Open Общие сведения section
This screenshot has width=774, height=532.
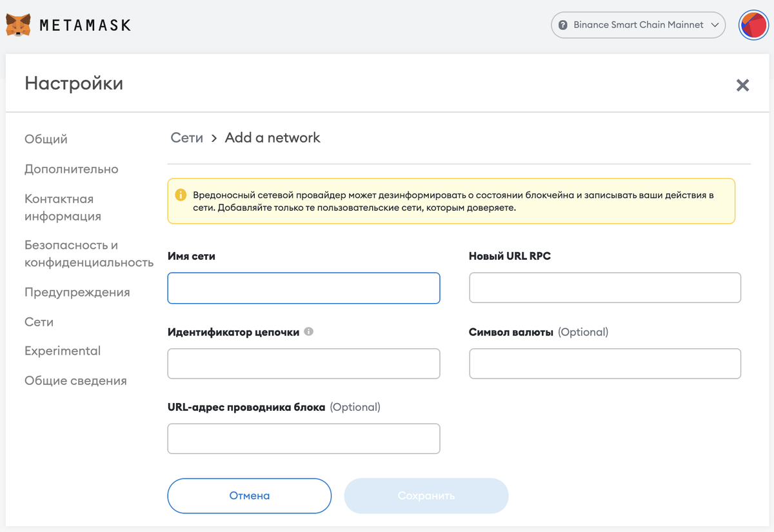coord(75,380)
